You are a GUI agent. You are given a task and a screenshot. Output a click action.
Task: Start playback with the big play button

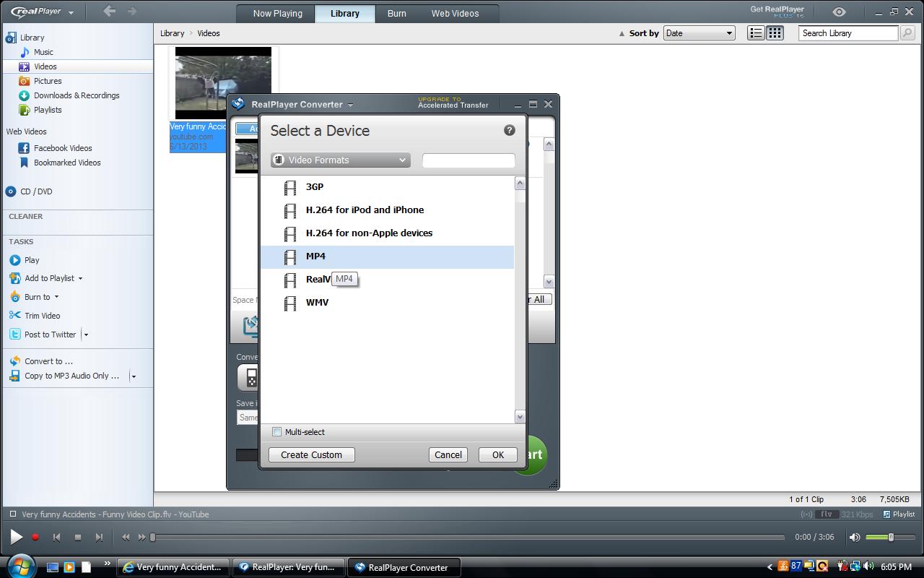point(16,537)
